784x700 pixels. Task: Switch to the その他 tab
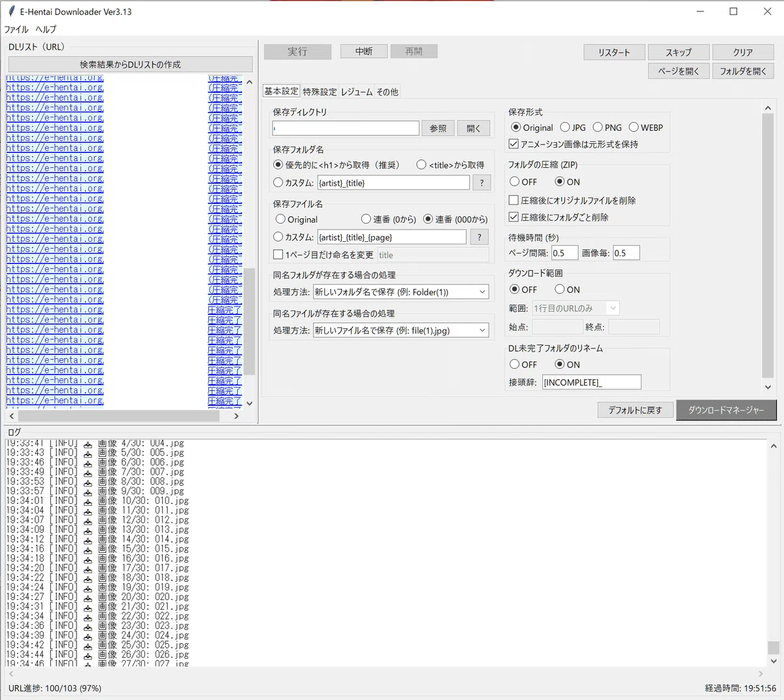387,92
